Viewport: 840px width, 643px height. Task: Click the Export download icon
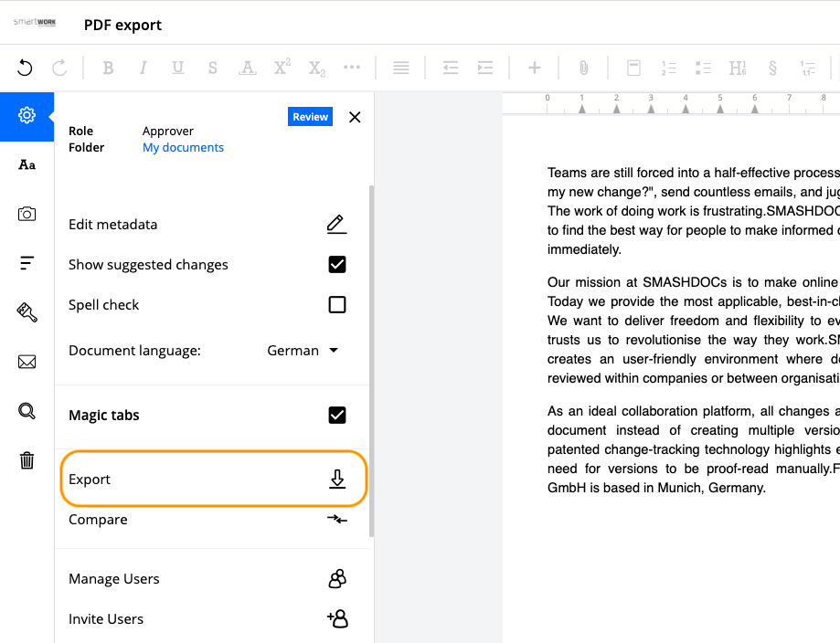pyautogui.click(x=337, y=480)
